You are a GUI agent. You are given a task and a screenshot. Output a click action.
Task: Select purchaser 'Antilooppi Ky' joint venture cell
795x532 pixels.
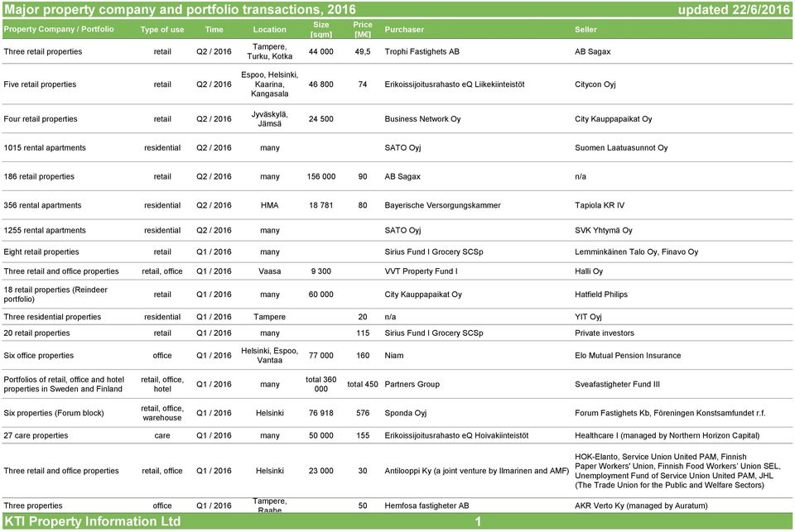(477, 471)
